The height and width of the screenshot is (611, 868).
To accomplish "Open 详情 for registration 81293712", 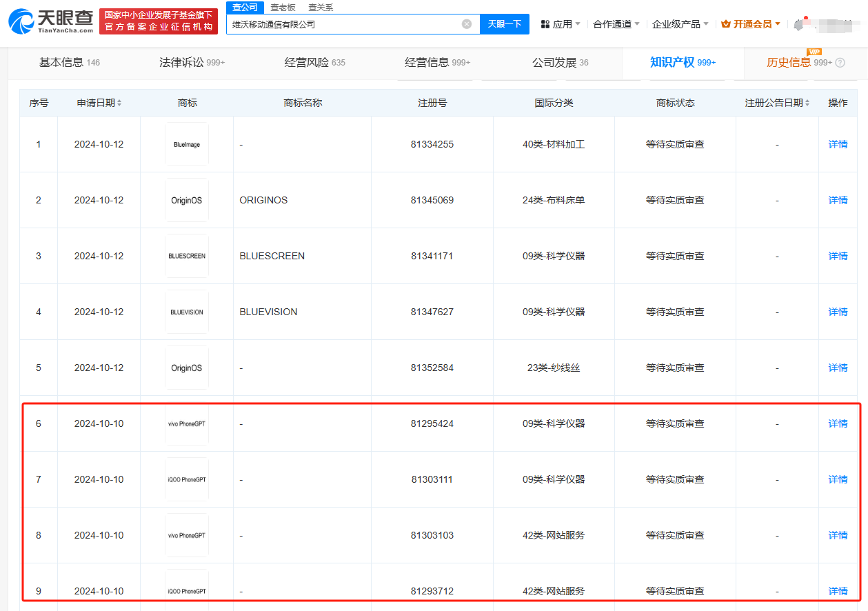I will tap(838, 591).
